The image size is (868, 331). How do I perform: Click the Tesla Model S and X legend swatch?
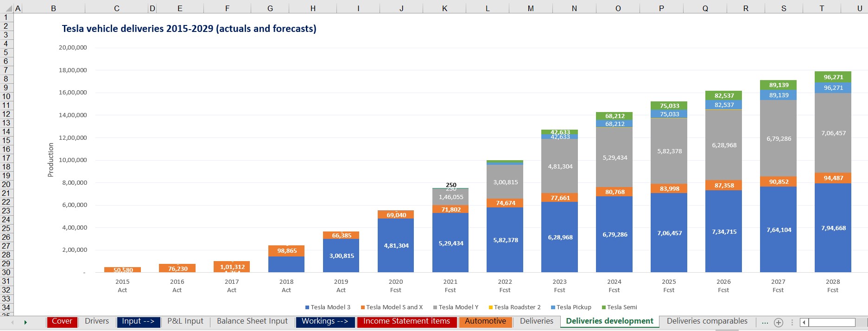[363, 307]
